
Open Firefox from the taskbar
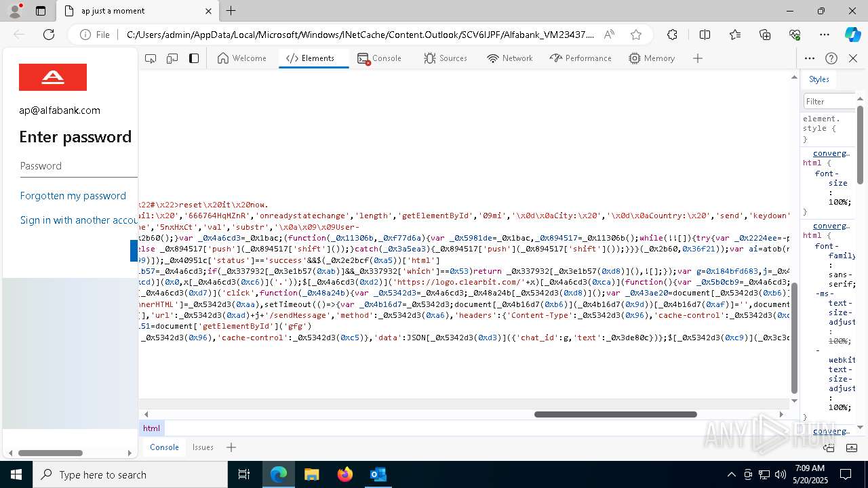(344, 474)
